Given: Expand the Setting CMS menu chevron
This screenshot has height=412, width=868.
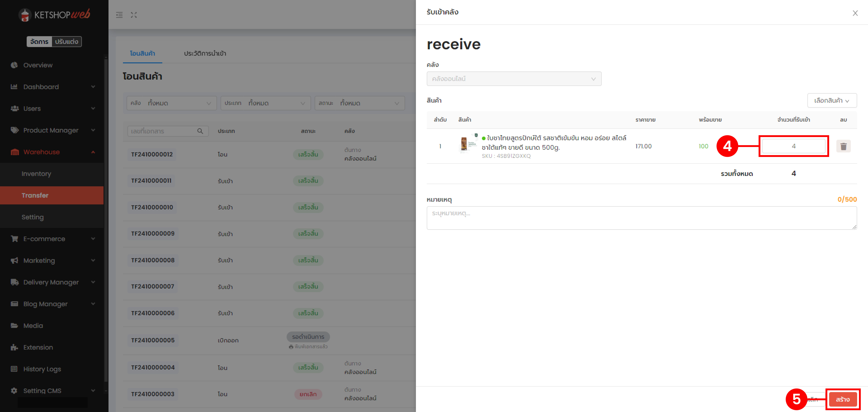Looking at the screenshot, I should coord(93,391).
